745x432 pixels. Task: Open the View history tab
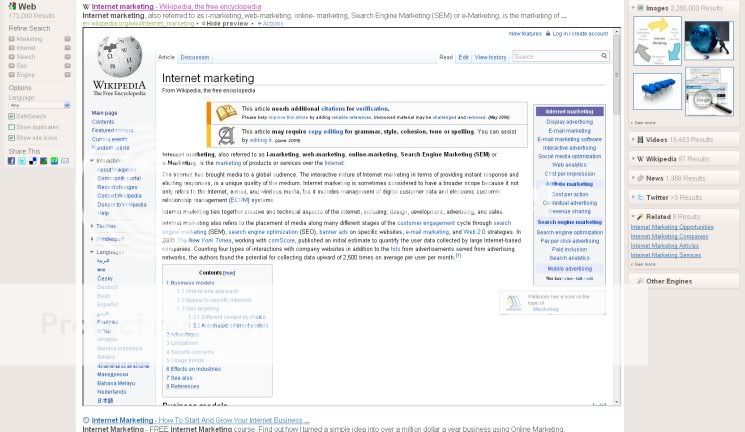click(x=490, y=57)
